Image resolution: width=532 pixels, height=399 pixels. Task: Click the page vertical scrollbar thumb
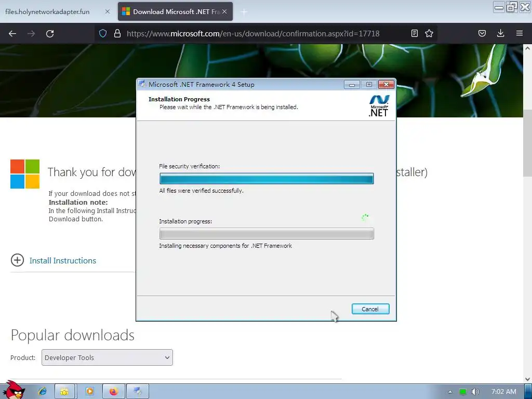[x=527, y=143]
